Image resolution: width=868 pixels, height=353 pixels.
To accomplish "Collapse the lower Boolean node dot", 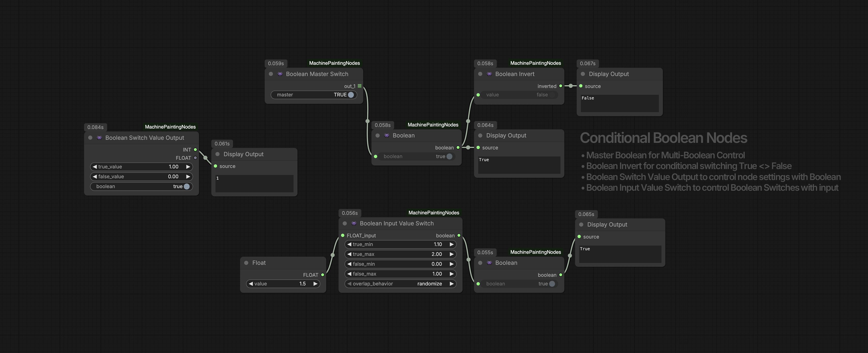I will click(x=480, y=263).
